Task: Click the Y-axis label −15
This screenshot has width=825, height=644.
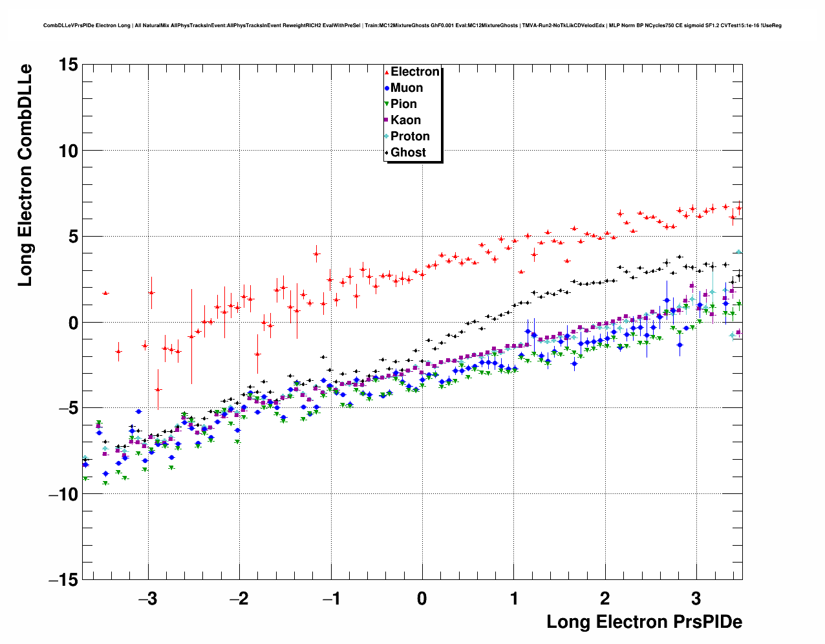Action: tap(63, 581)
